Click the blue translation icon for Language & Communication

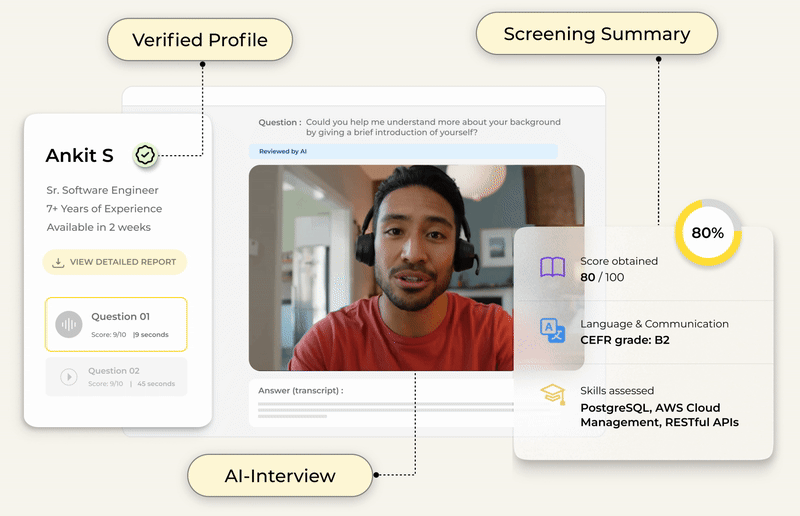tap(552, 330)
